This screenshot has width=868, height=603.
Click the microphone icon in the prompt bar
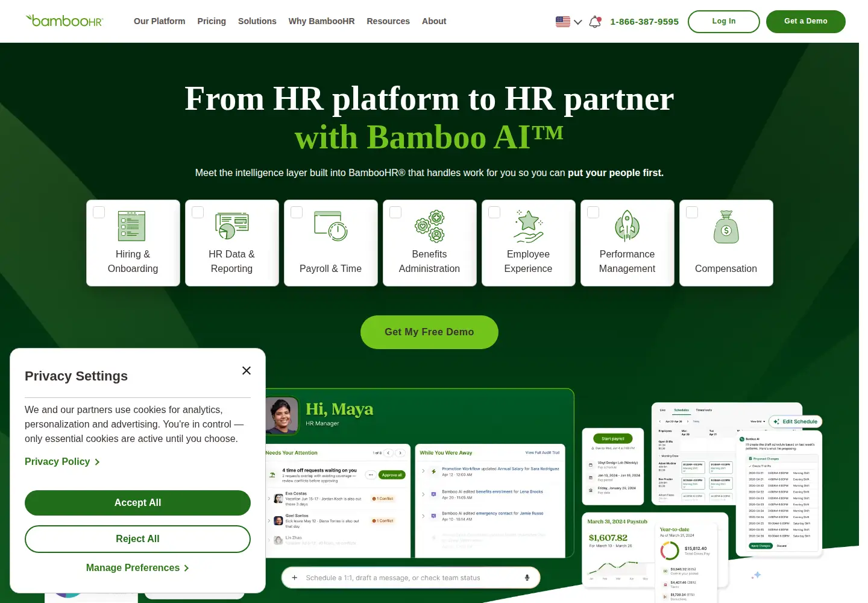pyautogui.click(x=527, y=578)
